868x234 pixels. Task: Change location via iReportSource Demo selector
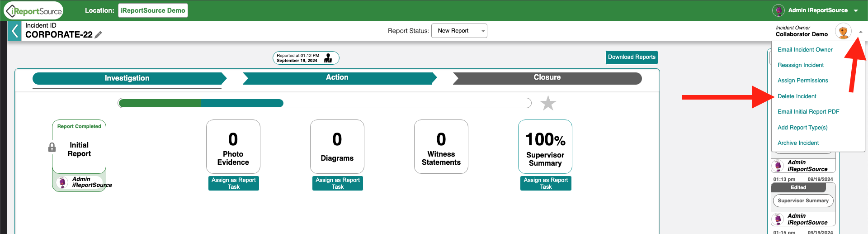pyautogui.click(x=153, y=10)
